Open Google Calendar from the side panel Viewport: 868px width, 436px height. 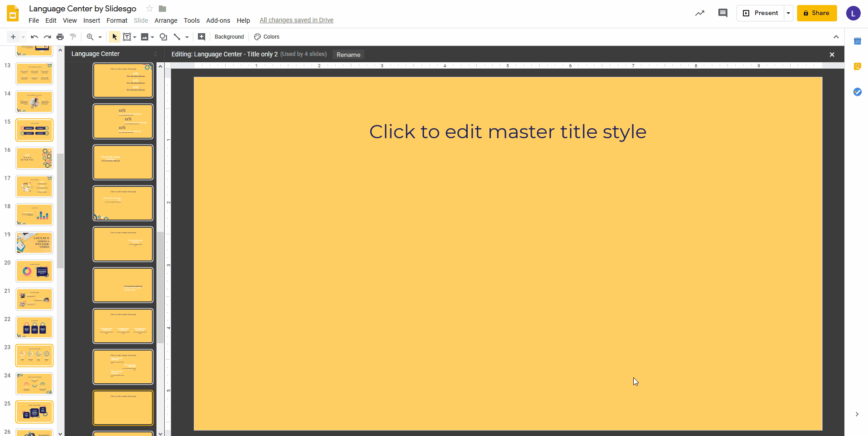click(x=858, y=41)
